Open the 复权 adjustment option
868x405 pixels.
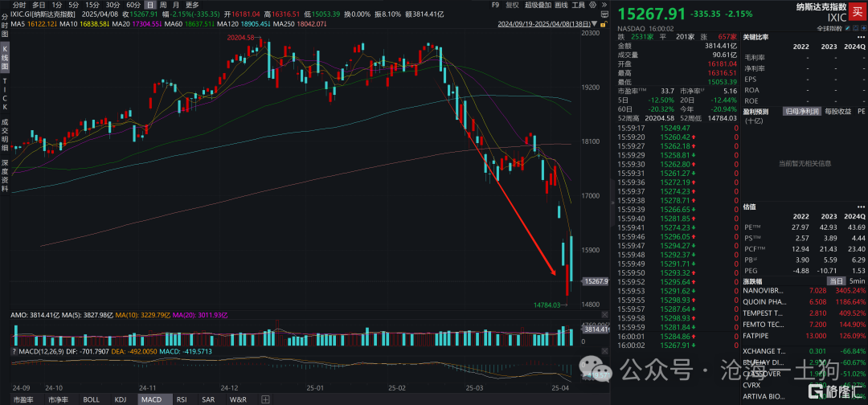(x=512, y=5)
